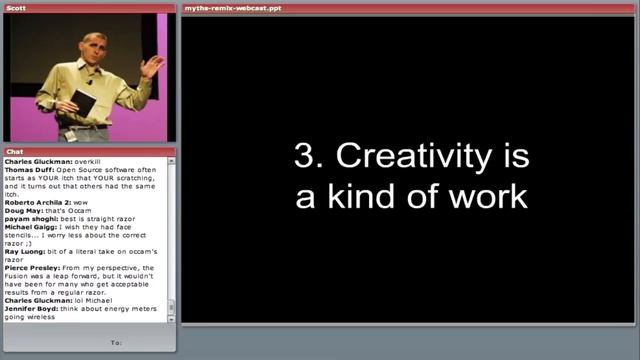Click Michael Gaigg's face stencils message
This screenshot has width=640, height=360.
coord(75,235)
